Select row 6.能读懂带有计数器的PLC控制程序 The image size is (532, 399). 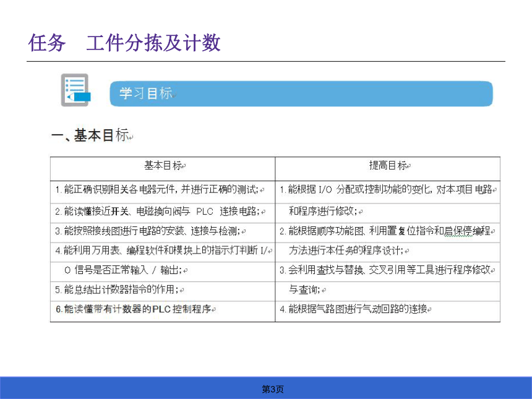click(163, 311)
